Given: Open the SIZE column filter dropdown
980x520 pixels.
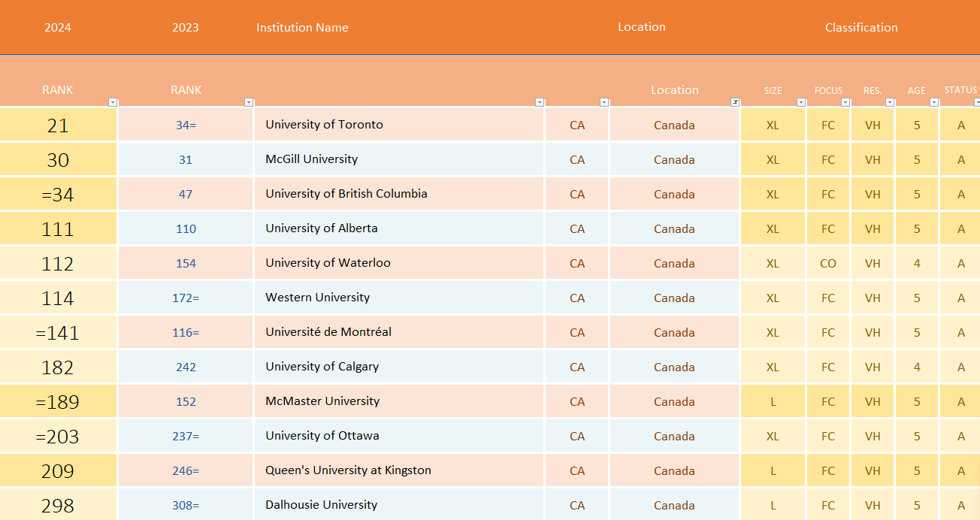Looking at the screenshot, I should pyautogui.click(x=801, y=102).
